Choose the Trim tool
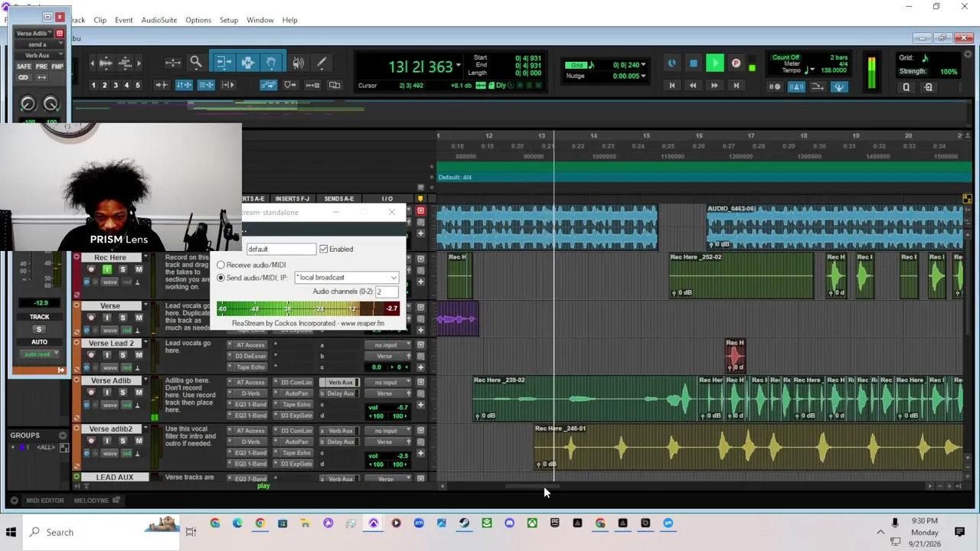This screenshot has height=551, width=980. pos(223,63)
